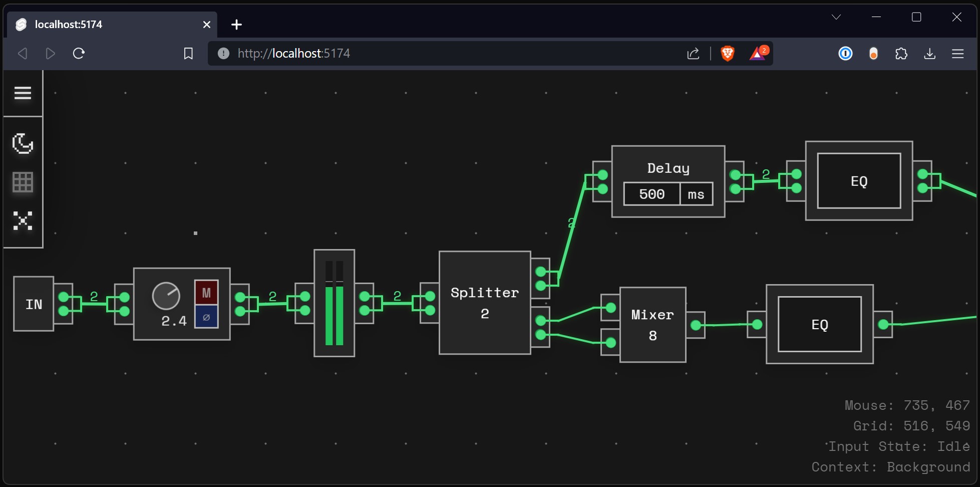The height and width of the screenshot is (487, 980).
Task: Reload the page in the browser
Action: [79, 53]
